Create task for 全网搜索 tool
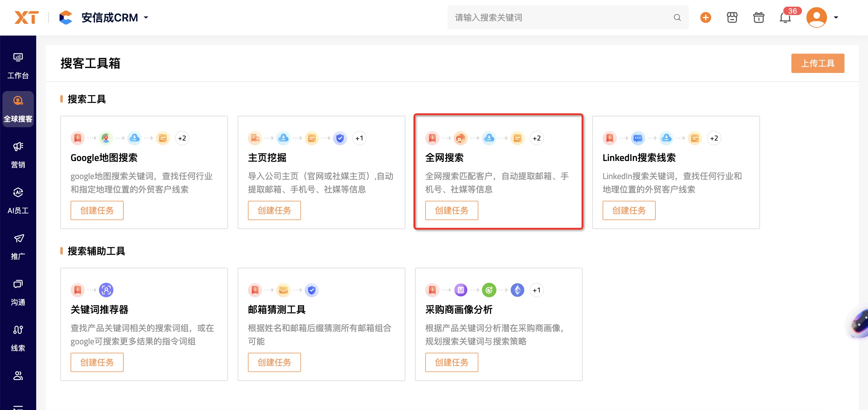The width and height of the screenshot is (868, 410). 451,210
